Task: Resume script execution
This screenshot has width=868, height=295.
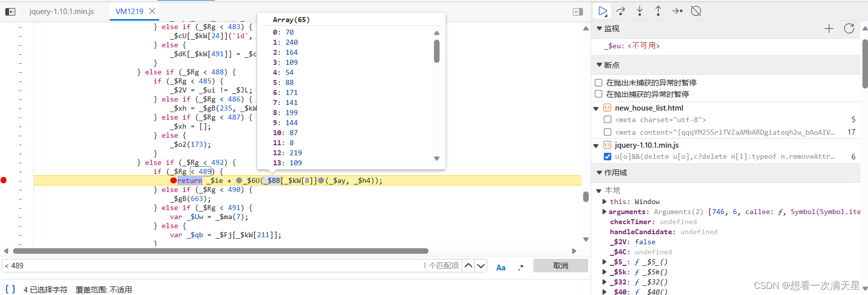Action: [603, 11]
